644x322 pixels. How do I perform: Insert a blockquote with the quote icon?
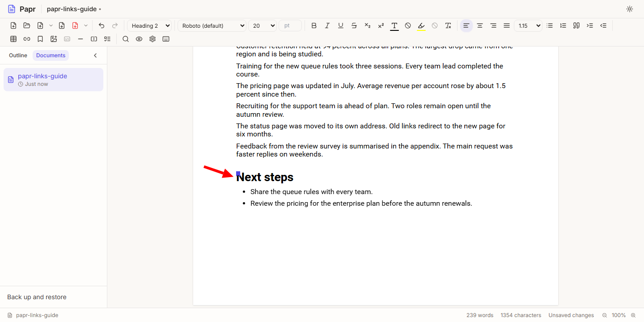(x=576, y=25)
